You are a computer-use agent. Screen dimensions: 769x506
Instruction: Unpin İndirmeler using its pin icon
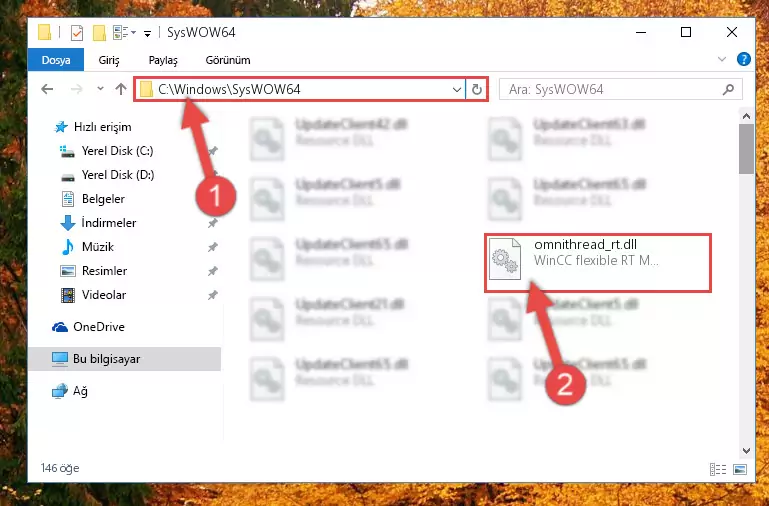[212, 223]
